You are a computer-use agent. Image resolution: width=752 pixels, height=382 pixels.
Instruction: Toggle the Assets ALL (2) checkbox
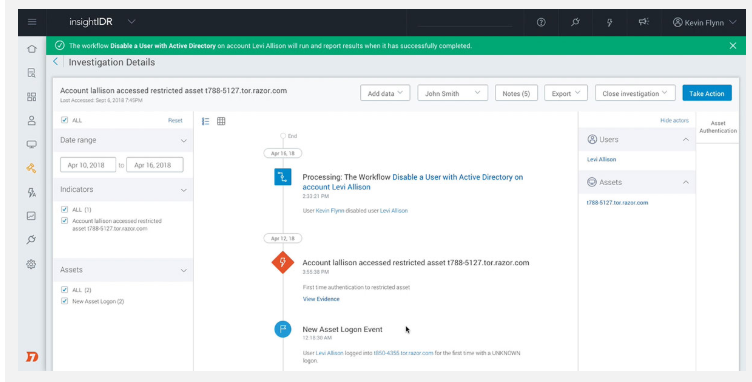[x=65, y=290]
